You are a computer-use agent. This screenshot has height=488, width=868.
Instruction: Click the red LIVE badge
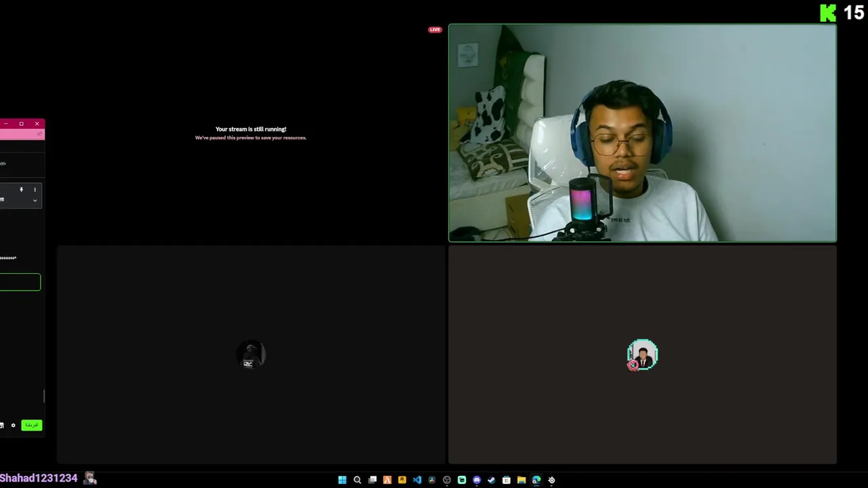(x=435, y=30)
